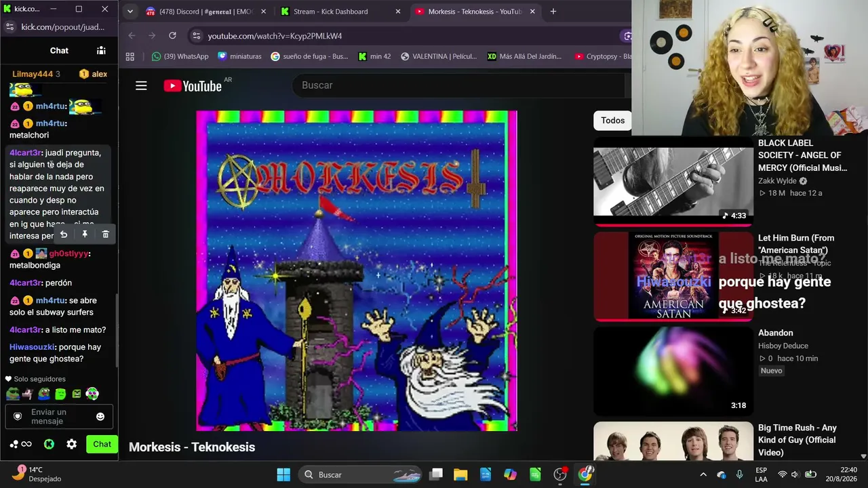
Task: Open the American Satan soundtrack thumbnail
Action: click(x=673, y=277)
